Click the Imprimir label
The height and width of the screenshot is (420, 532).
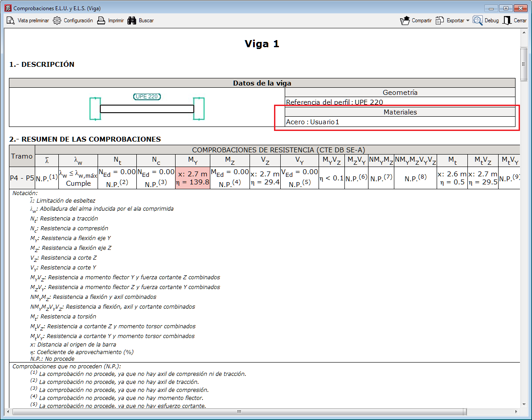tap(116, 20)
